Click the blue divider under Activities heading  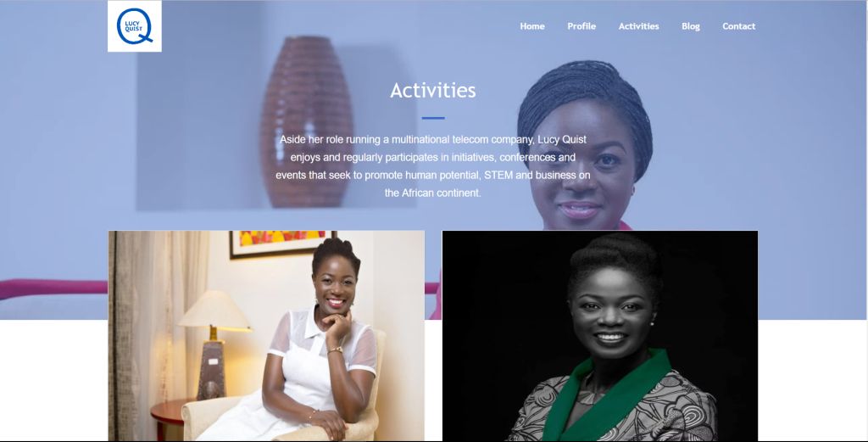[x=433, y=118]
